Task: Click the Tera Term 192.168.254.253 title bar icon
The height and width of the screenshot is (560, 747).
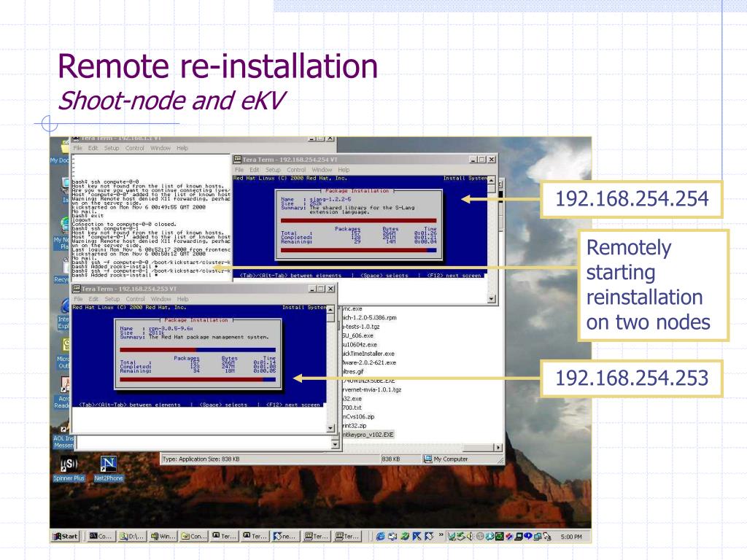Action: point(76,289)
